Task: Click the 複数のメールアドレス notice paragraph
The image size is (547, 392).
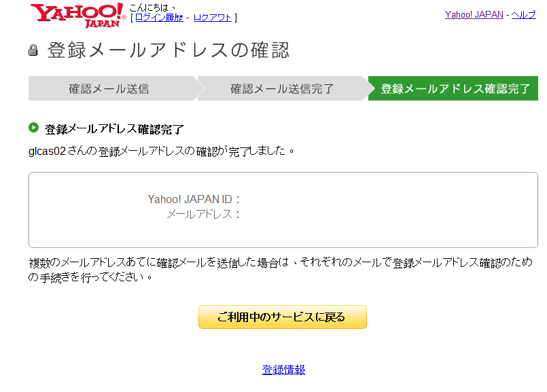Action: [280, 269]
